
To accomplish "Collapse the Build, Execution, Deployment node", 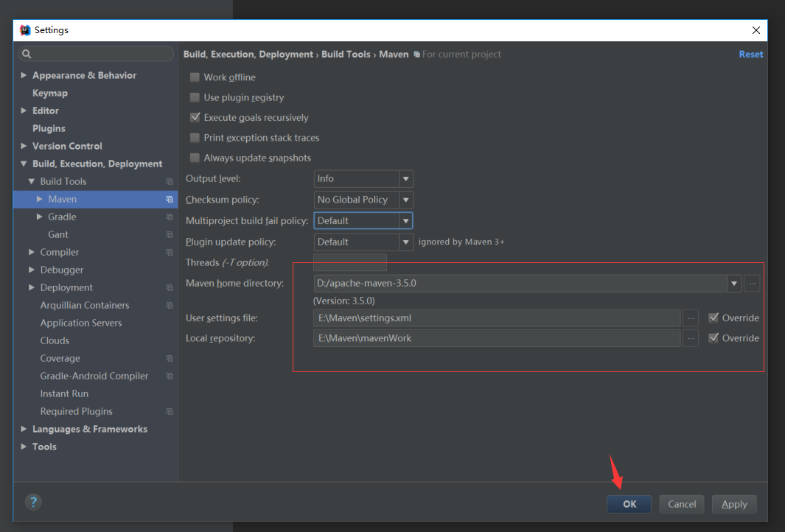I will point(24,164).
